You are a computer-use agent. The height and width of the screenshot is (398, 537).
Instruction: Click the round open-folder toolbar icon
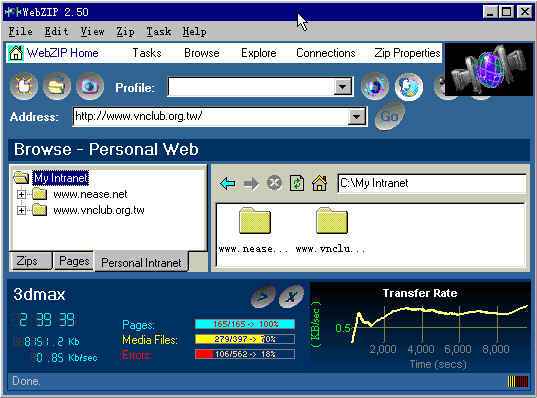(x=57, y=86)
